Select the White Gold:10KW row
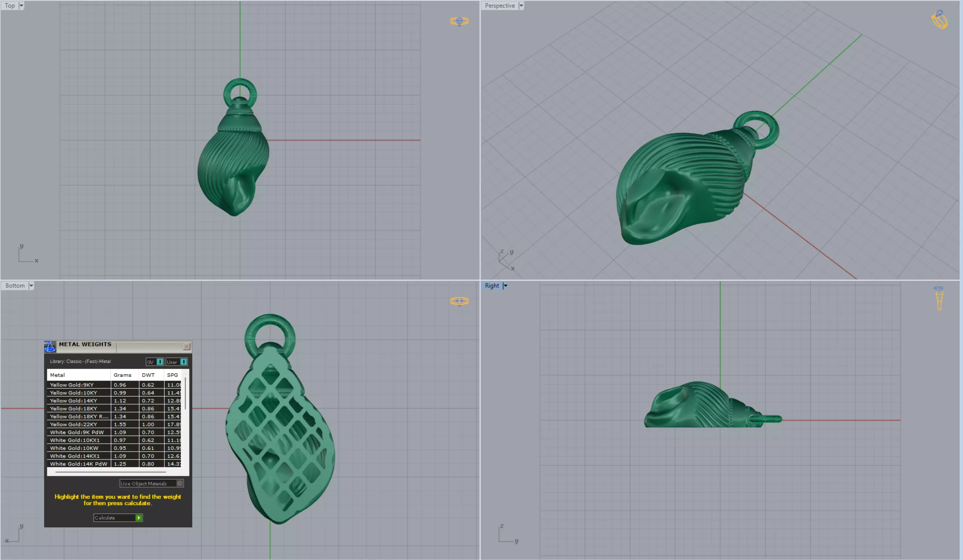Image resolution: width=963 pixels, height=560 pixels. [114, 448]
